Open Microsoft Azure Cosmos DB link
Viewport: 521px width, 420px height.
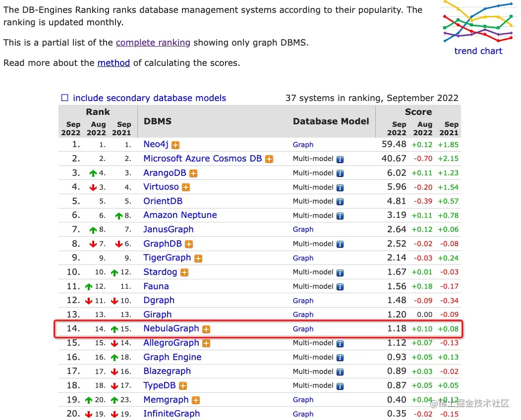(202, 158)
